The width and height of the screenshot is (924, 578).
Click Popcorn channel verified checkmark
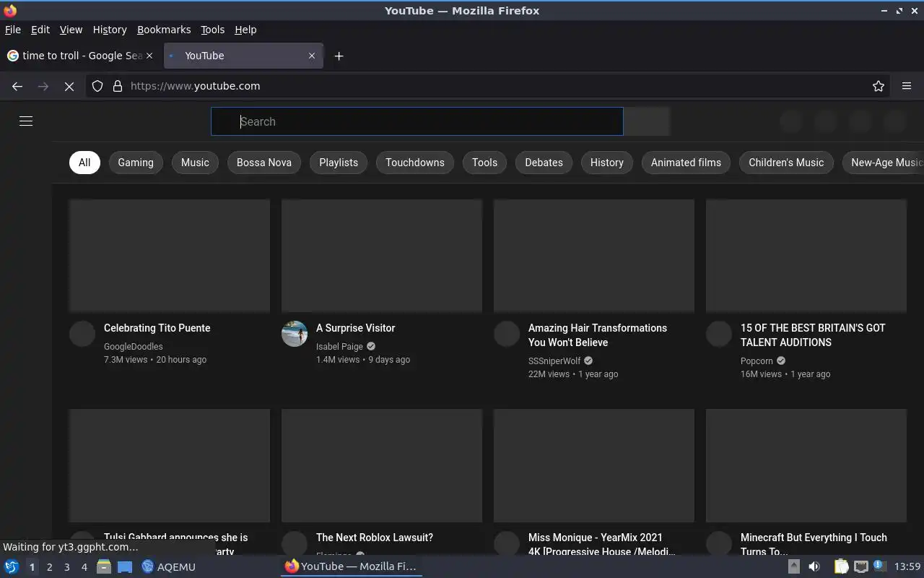tap(781, 361)
